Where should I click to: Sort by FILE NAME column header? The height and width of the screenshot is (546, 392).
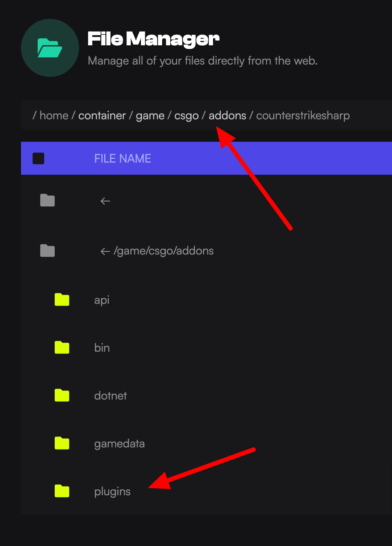pos(122,158)
